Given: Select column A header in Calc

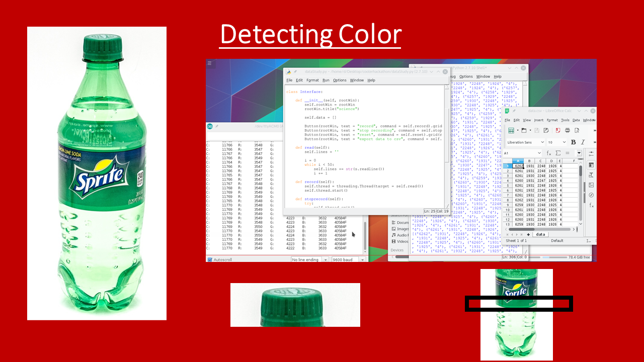Looking at the screenshot, I should pos(518,161).
